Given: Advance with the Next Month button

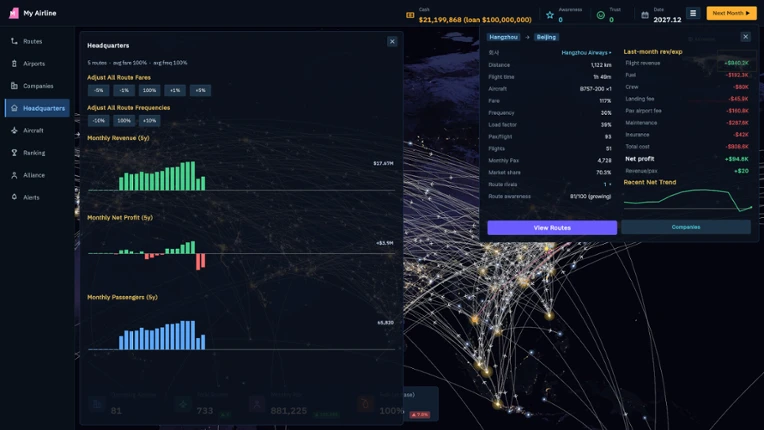Looking at the screenshot, I should coord(731,13).
